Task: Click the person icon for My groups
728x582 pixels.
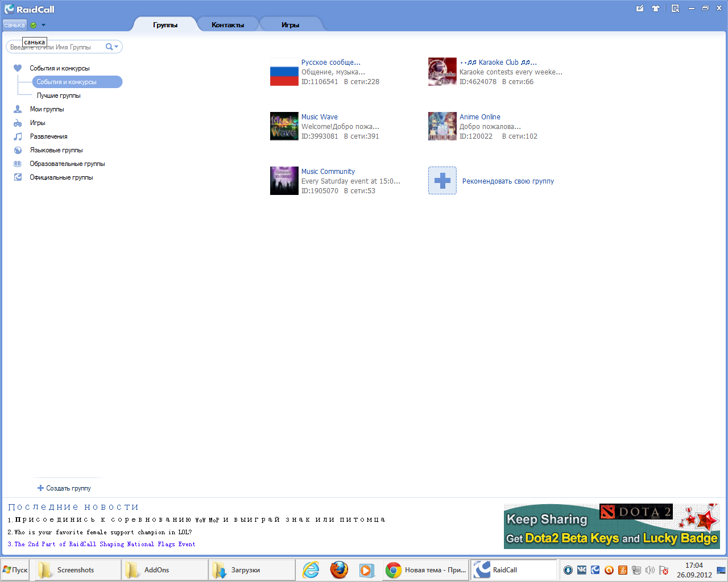Action: 18,109
